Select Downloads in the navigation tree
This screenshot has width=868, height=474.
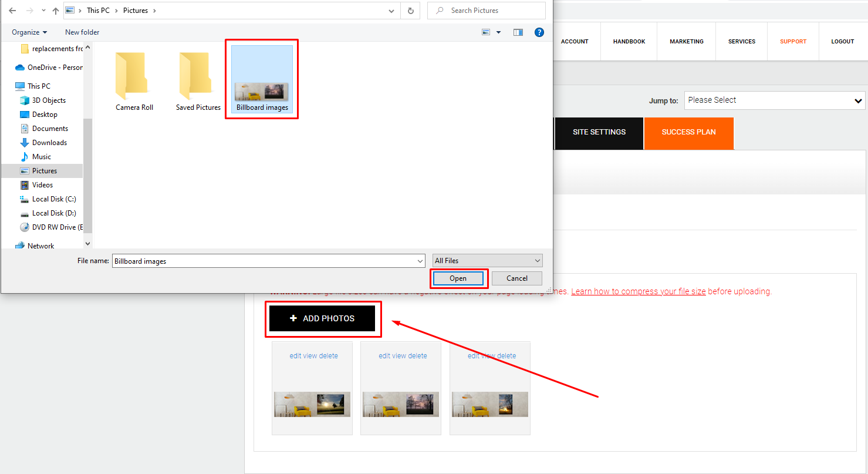click(x=49, y=143)
